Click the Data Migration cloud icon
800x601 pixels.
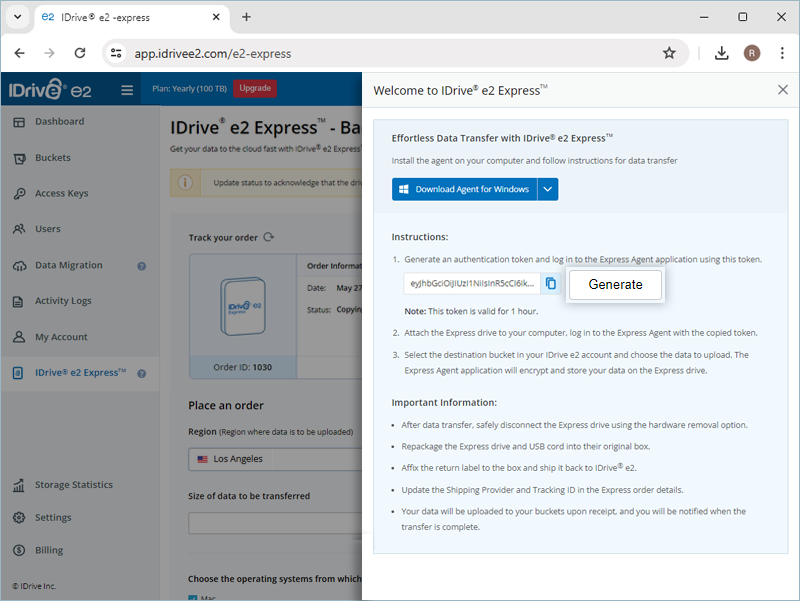pos(19,266)
